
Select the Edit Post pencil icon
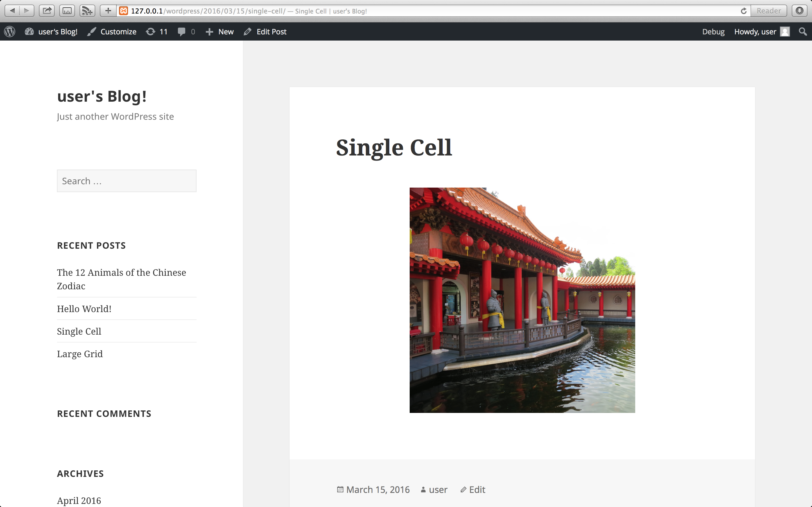[248, 31]
